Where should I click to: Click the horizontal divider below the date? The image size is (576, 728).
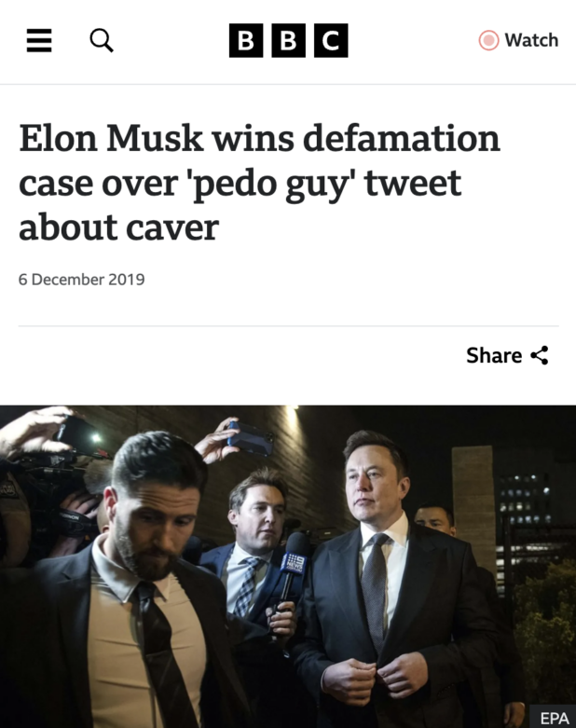288,325
